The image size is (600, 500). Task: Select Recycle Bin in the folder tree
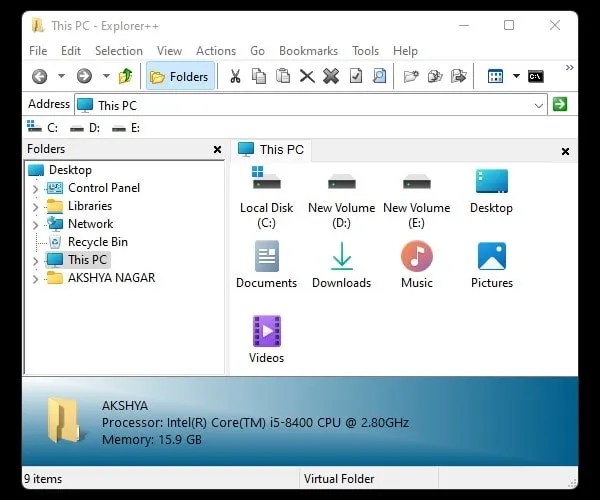click(88, 242)
